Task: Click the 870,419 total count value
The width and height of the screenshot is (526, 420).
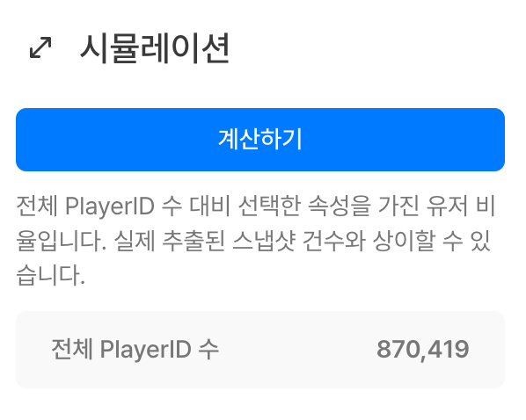Action: [x=423, y=350]
